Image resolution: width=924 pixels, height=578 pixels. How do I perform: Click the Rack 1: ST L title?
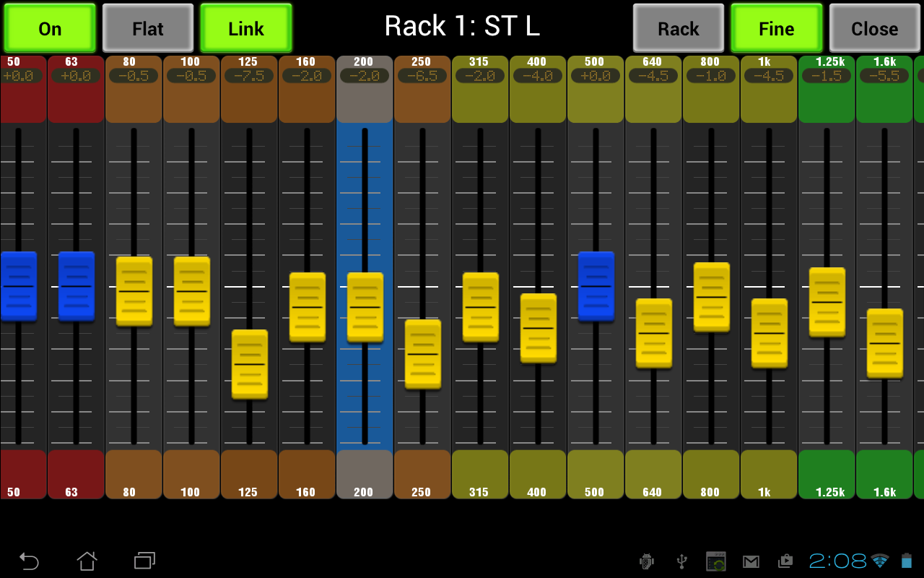click(x=462, y=27)
